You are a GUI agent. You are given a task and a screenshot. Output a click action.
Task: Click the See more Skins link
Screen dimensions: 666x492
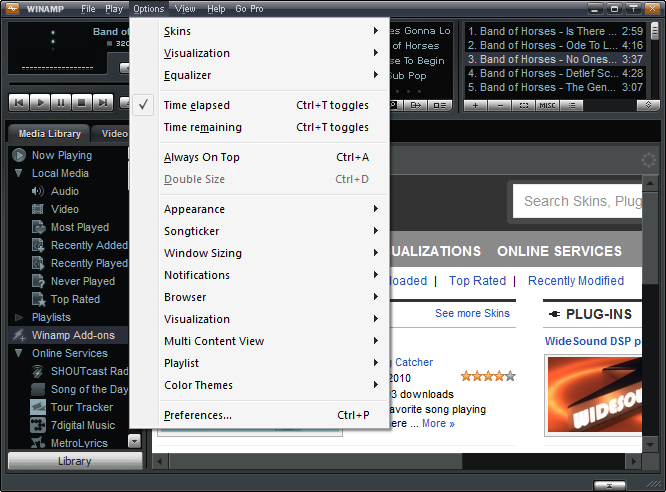(472, 313)
